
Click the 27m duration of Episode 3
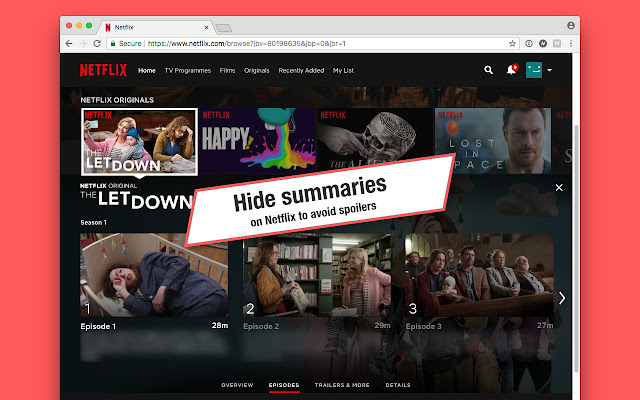pos(545,325)
